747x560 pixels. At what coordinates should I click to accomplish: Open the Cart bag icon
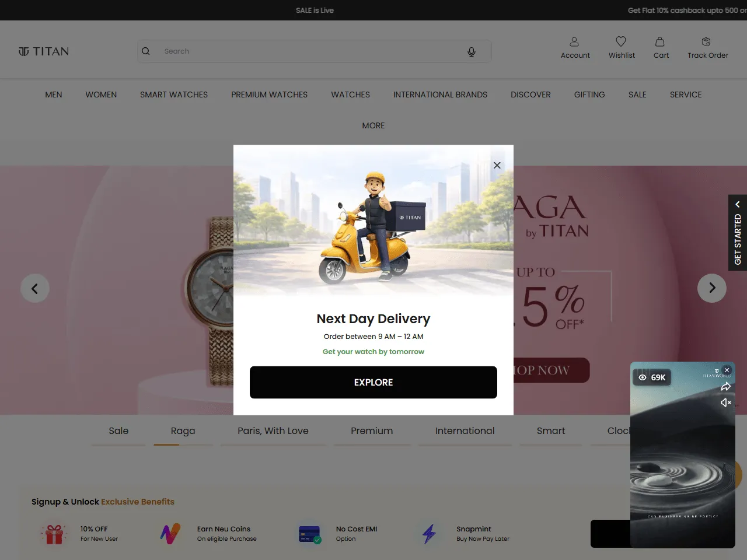coord(659,42)
